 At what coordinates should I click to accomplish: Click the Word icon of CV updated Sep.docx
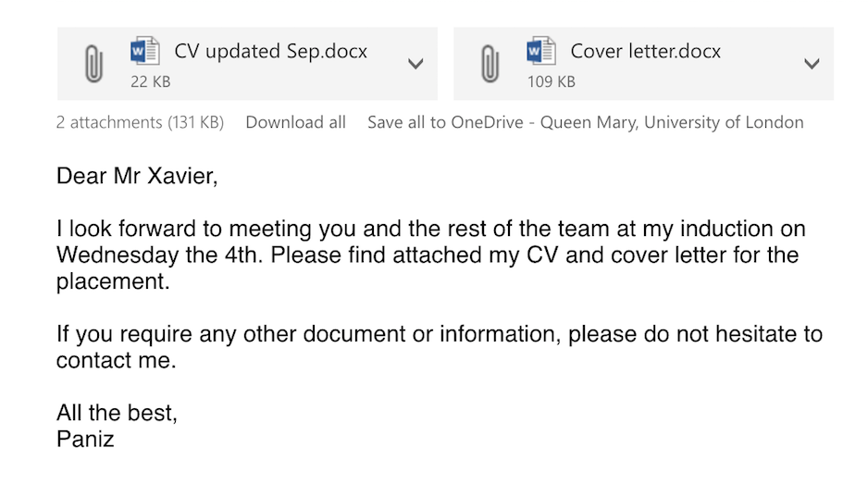pos(145,51)
